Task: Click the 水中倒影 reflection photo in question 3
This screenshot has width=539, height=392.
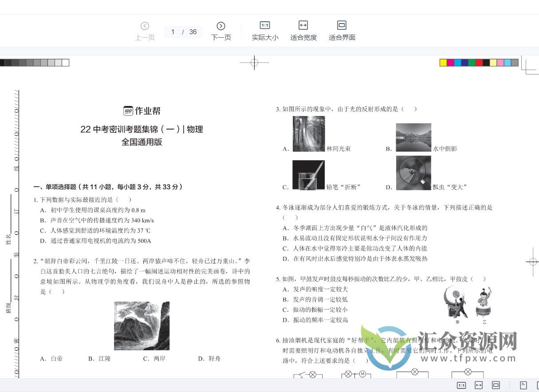Action: point(413,137)
